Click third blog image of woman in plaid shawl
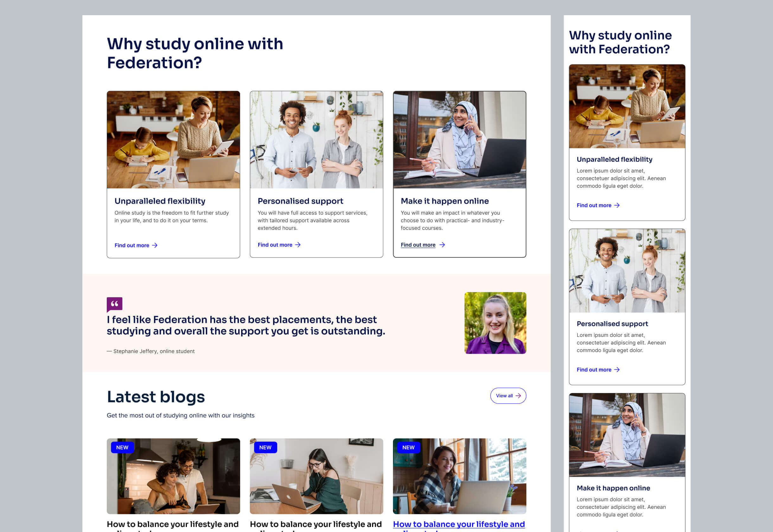773x532 pixels. (x=460, y=476)
